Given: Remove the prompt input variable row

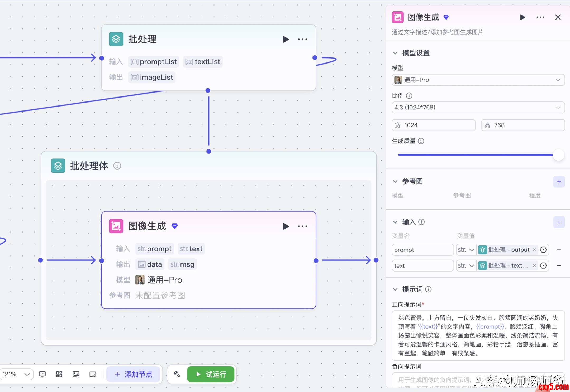Looking at the screenshot, I should (x=559, y=250).
